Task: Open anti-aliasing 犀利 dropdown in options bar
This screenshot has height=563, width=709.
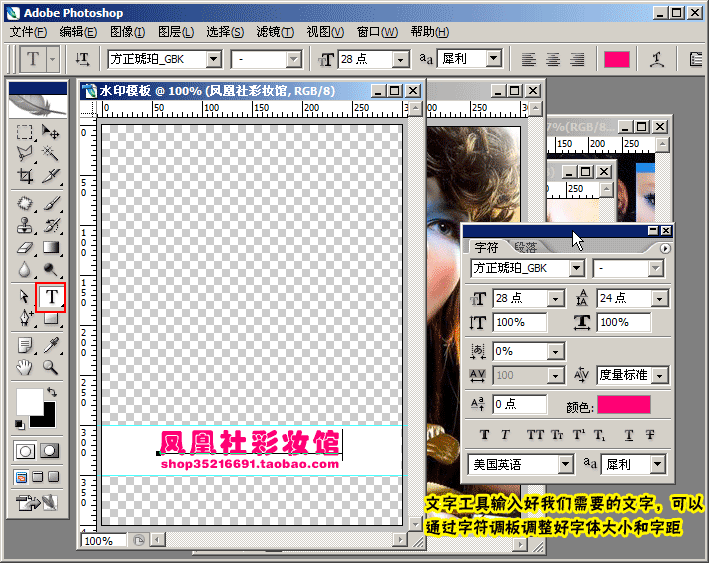Action: [x=494, y=58]
